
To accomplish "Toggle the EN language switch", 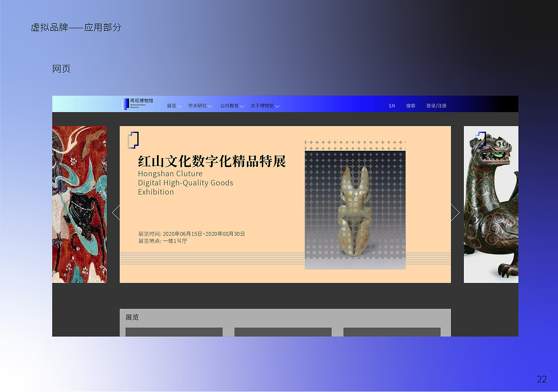I will pos(391,105).
